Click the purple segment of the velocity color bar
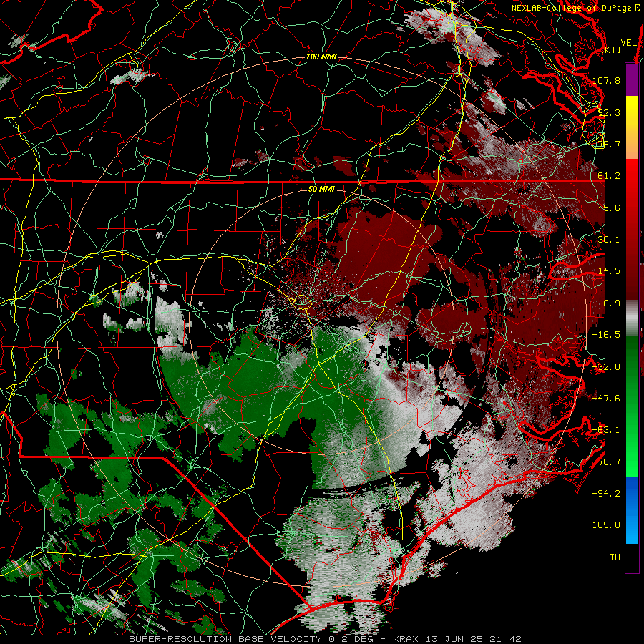 point(632,79)
